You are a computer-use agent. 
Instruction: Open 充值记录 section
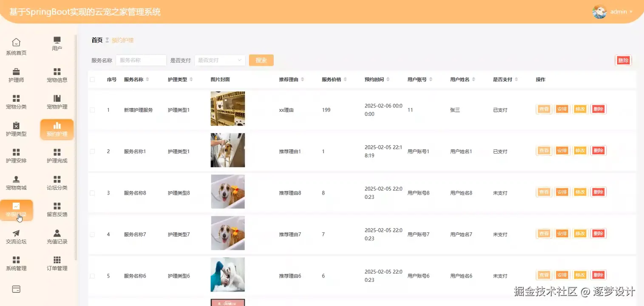[57, 237]
